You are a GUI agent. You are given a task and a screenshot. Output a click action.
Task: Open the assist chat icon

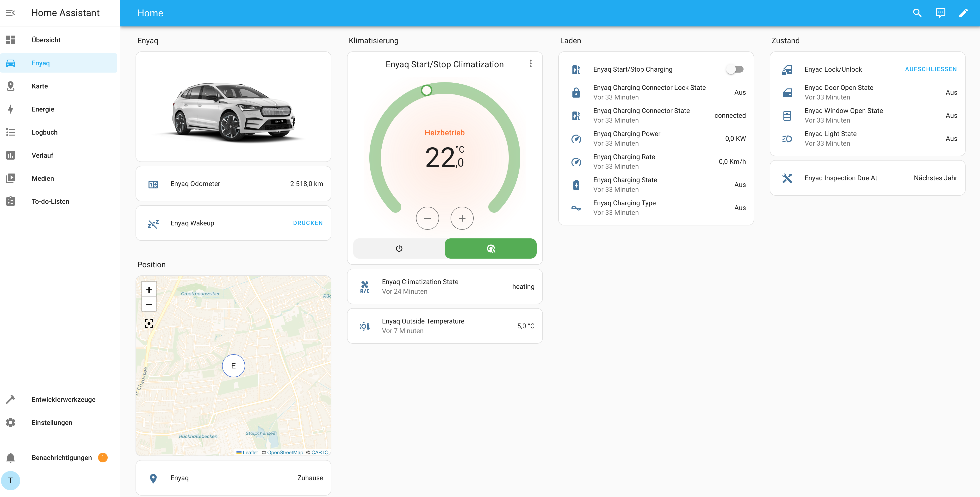pos(940,13)
